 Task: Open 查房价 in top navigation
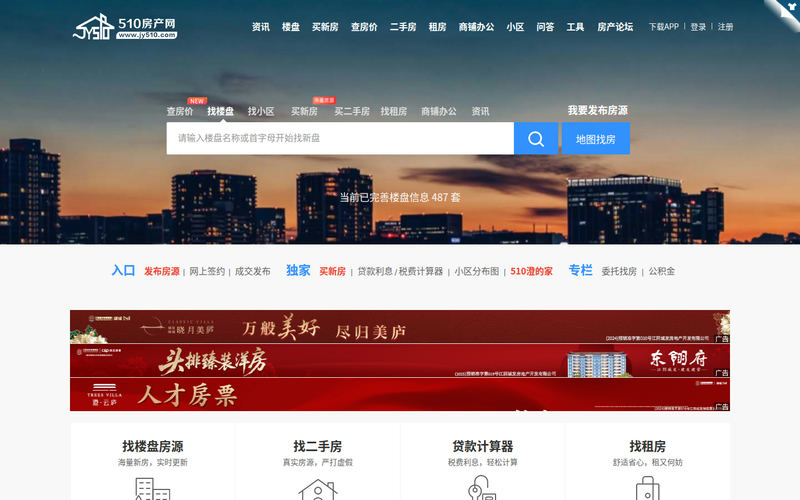coord(364,27)
